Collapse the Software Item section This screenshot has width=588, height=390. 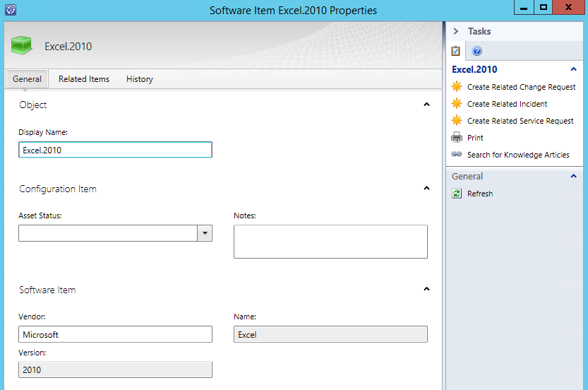tap(426, 289)
